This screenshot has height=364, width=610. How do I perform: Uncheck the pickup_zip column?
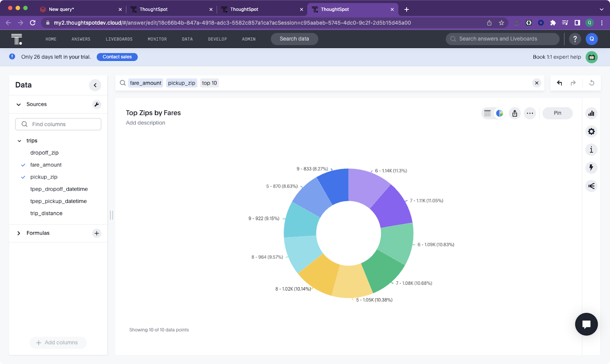23,177
